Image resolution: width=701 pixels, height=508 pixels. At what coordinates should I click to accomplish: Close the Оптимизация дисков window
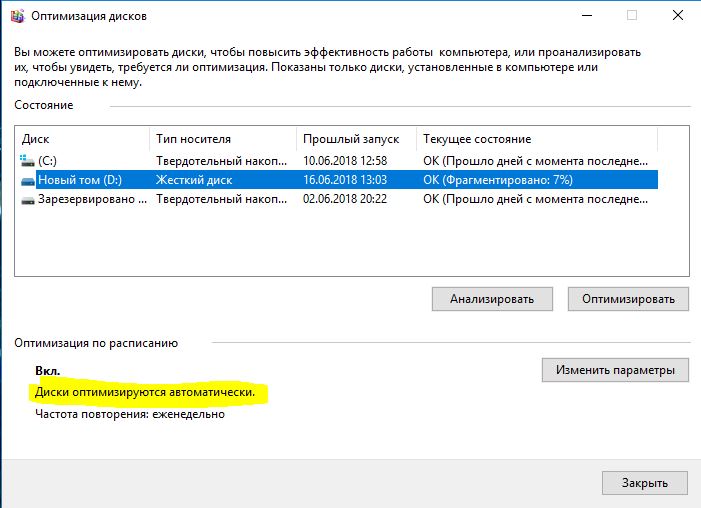pos(678,15)
